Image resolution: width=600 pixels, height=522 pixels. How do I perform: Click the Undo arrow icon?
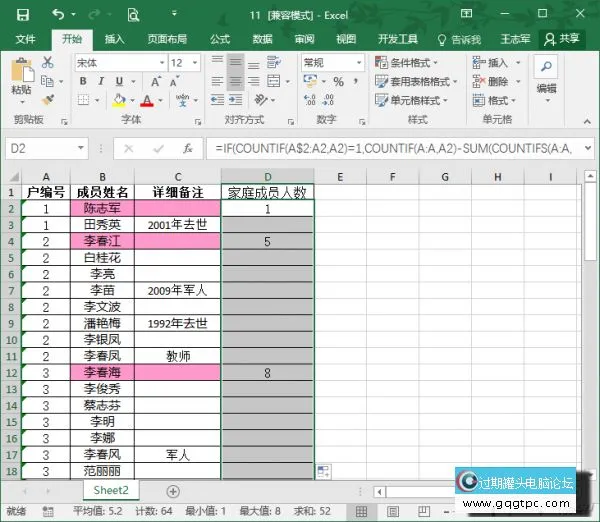pos(57,15)
